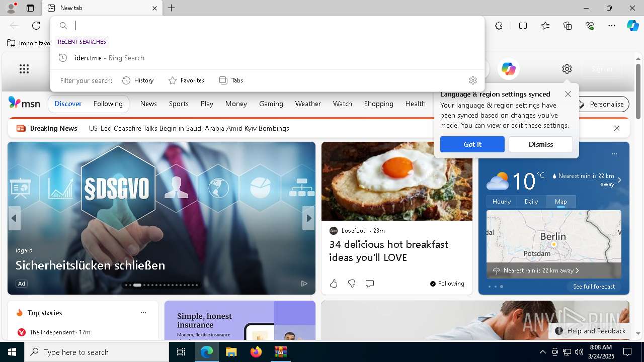This screenshot has height=362, width=644.
Task: Open the notification center icon
Action: [627, 352]
